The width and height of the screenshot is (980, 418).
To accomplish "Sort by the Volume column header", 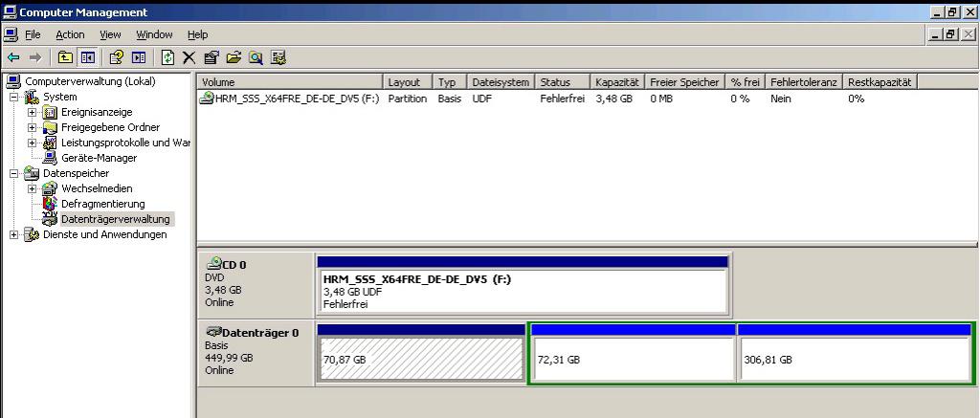I will coord(290,82).
